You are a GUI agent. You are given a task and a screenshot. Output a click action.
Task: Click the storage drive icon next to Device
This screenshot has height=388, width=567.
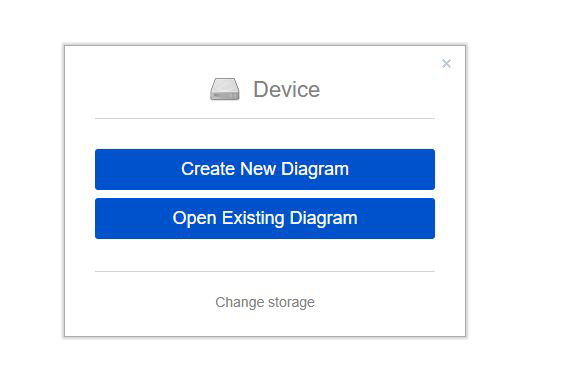click(x=225, y=89)
